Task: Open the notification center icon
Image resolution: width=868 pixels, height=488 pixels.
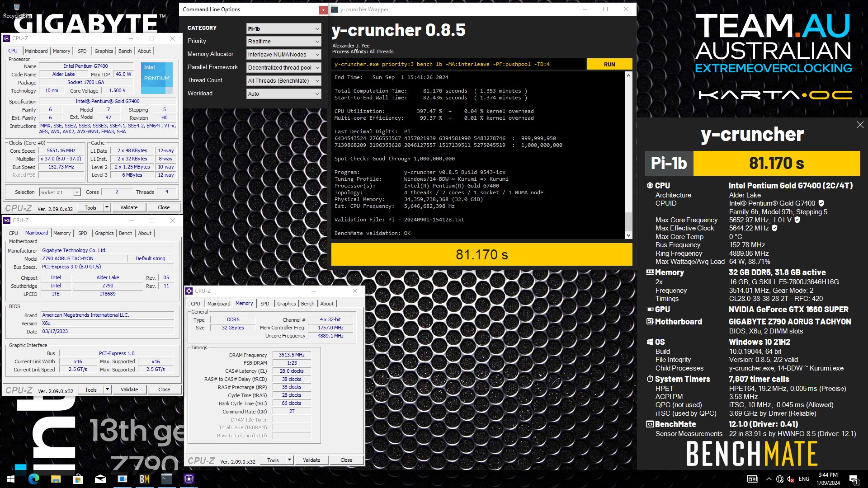Action: click(x=854, y=479)
